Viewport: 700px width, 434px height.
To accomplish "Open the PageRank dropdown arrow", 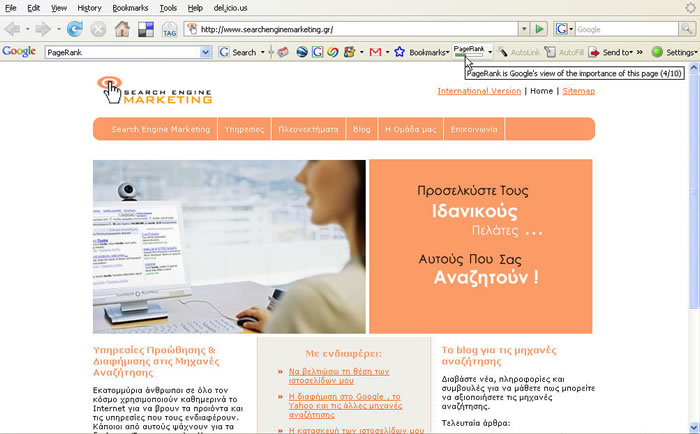I will click(490, 52).
